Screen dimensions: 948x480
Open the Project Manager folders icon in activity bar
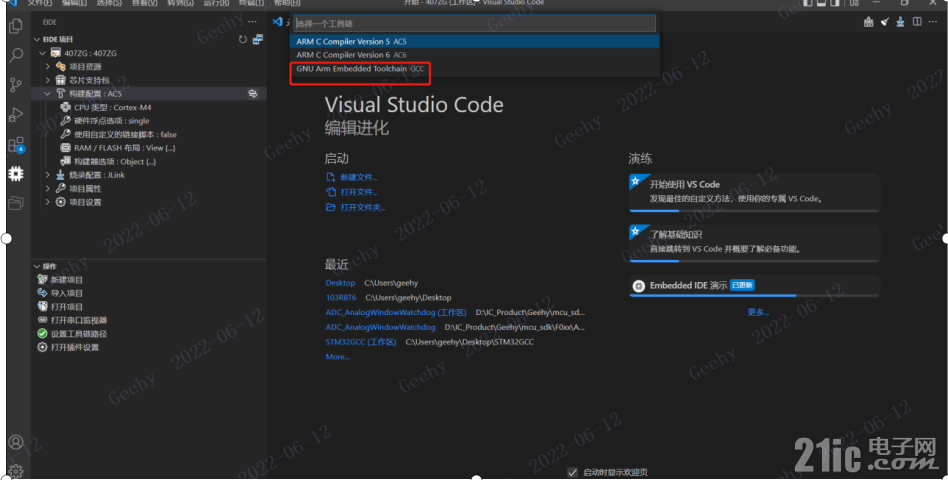(16, 203)
